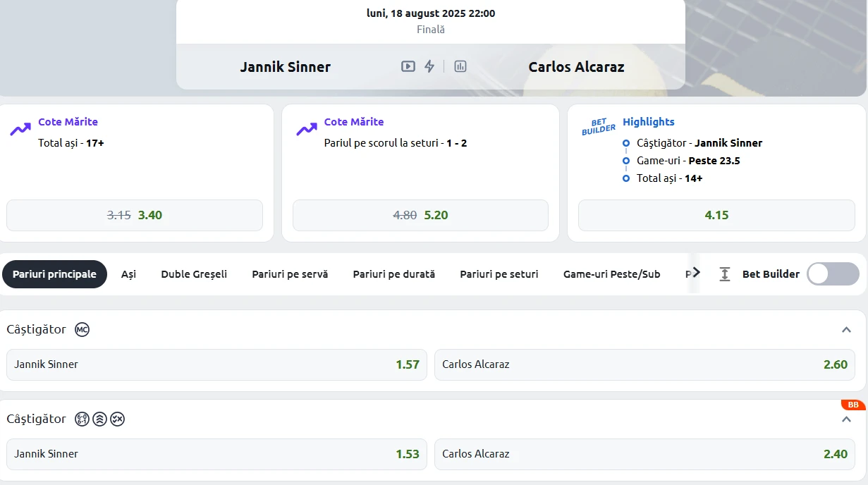Screen dimensions: 868x485
Task: Click the Highlights heading
Action: [649, 122]
